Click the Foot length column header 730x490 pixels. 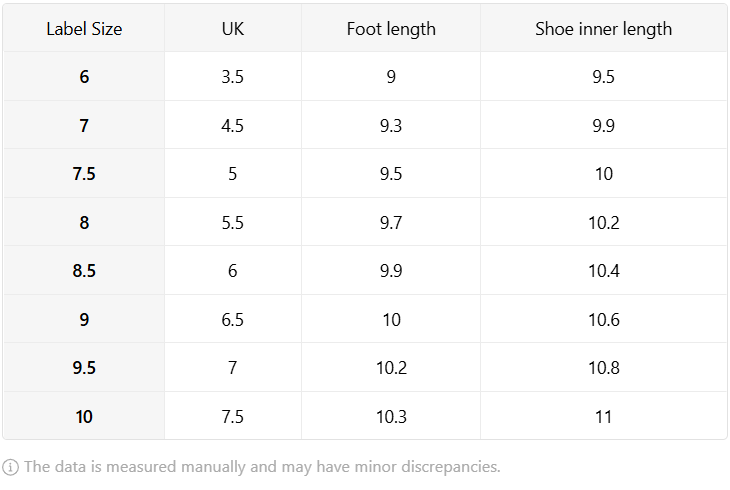click(x=391, y=29)
